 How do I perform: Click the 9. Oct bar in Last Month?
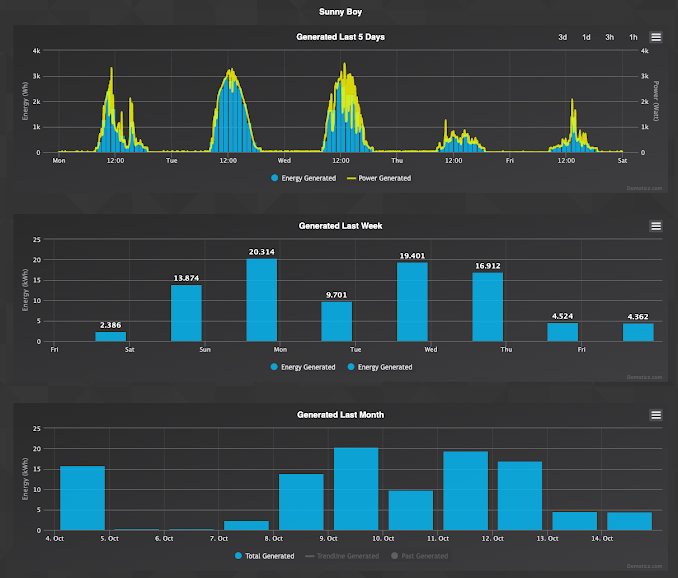pyautogui.click(x=356, y=489)
